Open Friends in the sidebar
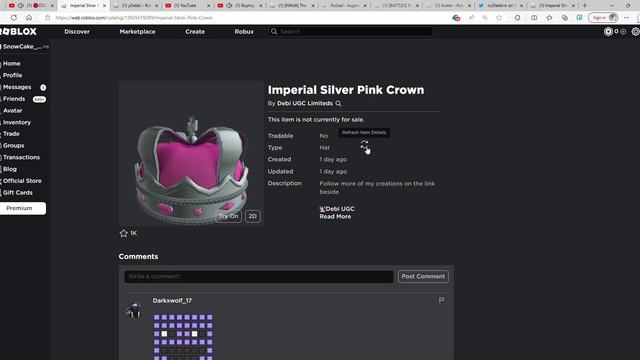 (x=14, y=99)
